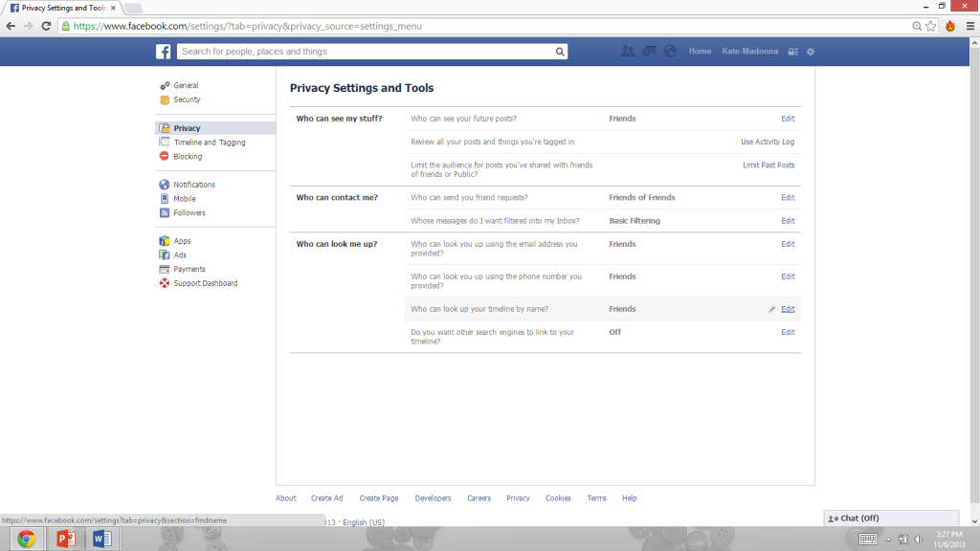
Task: Edit who can send friend requests
Action: [x=788, y=197]
